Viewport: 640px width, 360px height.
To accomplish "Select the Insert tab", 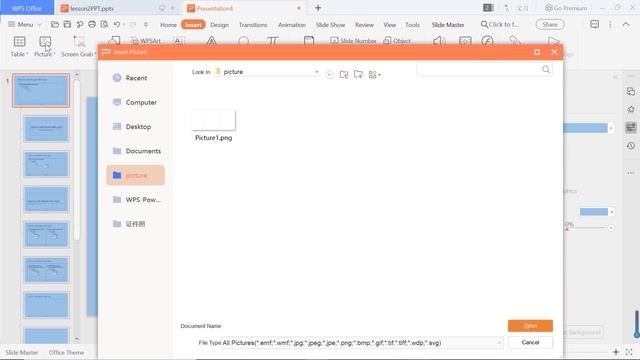I will (x=193, y=25).
